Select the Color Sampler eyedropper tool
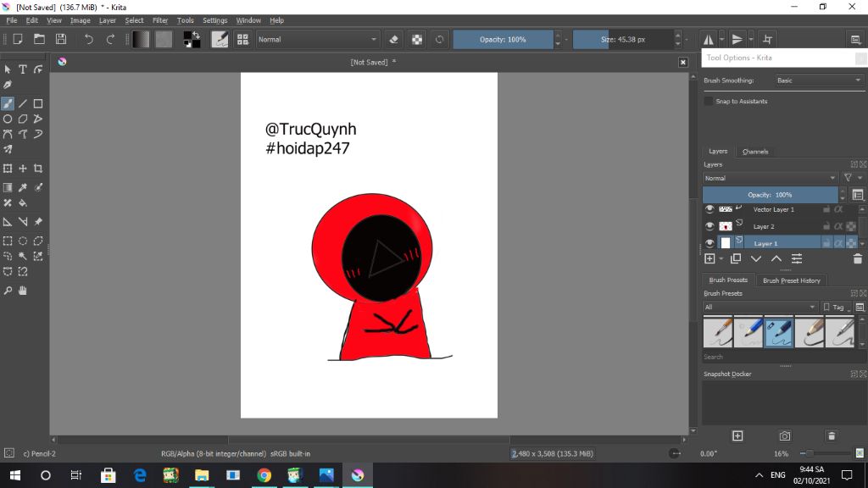This screenshot has height=488, width=868. 23,187
